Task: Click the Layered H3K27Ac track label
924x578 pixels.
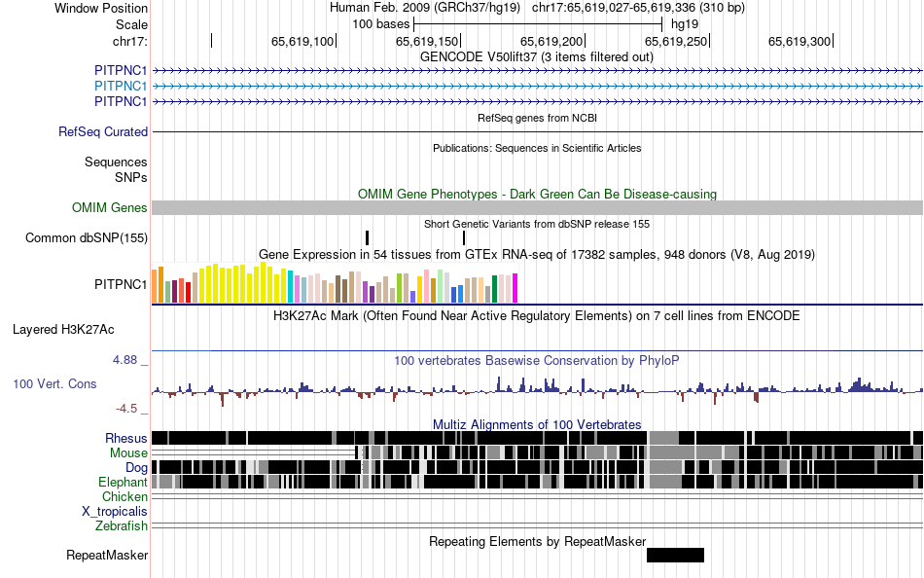Action: click(x=63, y=329)
